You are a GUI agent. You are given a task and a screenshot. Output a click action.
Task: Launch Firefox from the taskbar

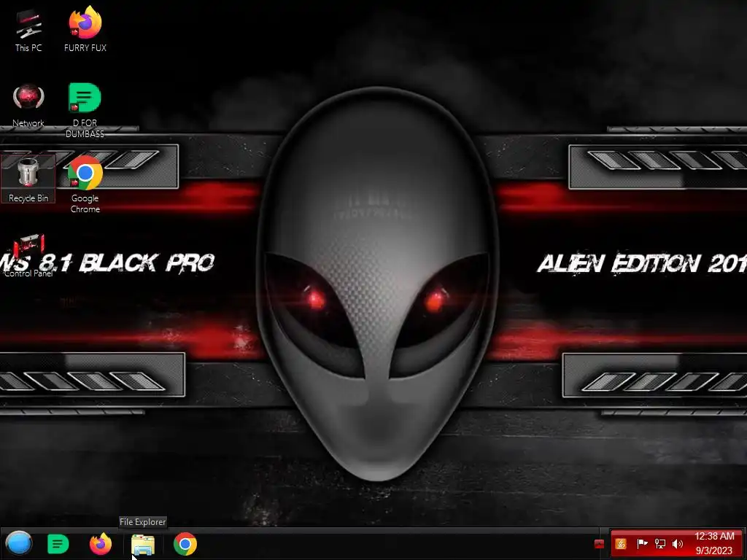click(101, 544)
